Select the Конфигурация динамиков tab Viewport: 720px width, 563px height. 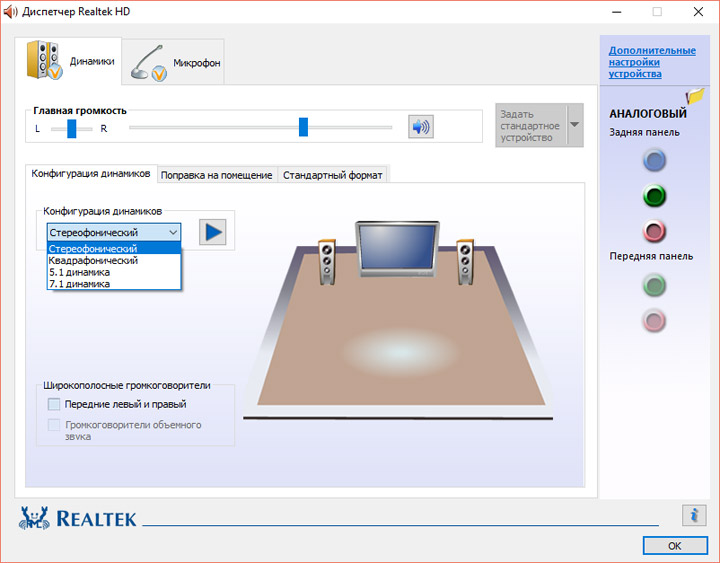click(91, 174)
